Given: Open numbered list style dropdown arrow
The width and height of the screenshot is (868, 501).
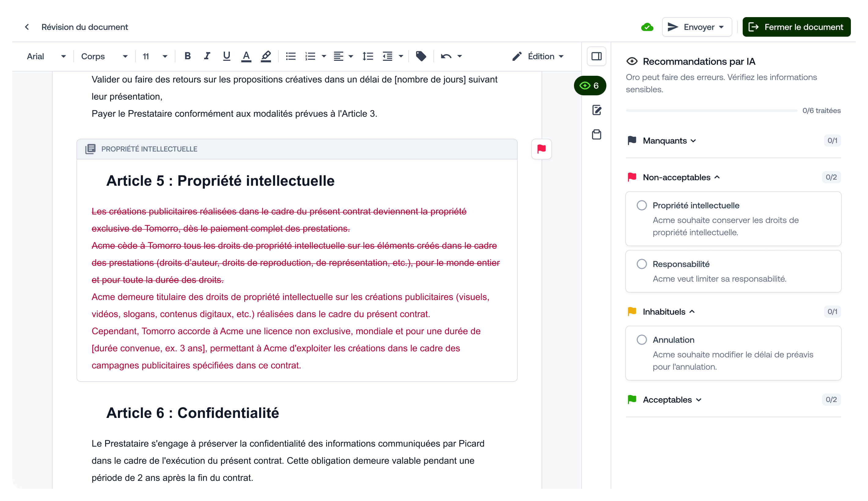Looking at the screenshot, I should coord(324,56).
